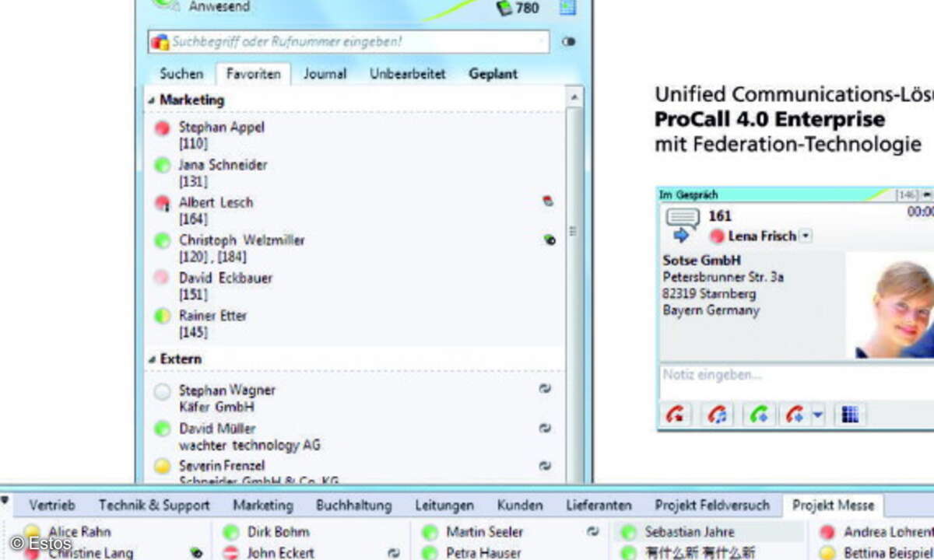Viewport: 934px width, 560px height.
Task: Click the phone icon right of Christoph Welzmiller
Action: pyautogui.click(x=550, y=240)
